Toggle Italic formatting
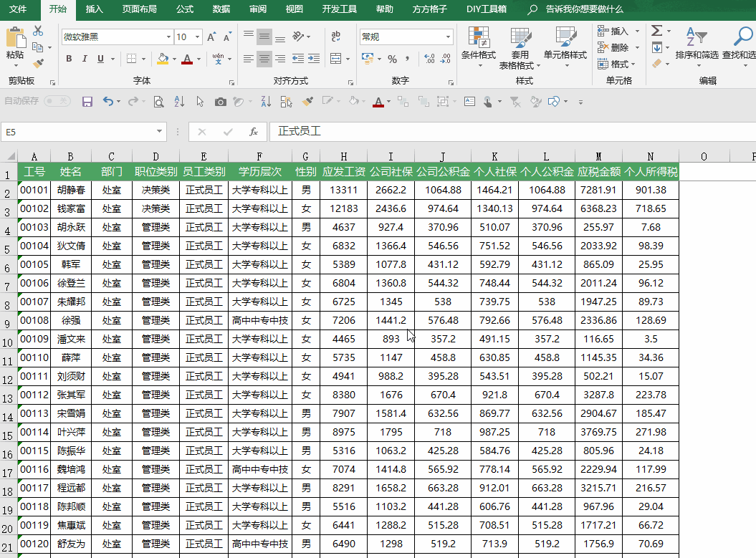This screenshot has height=558, width=756. pos(85,59)
